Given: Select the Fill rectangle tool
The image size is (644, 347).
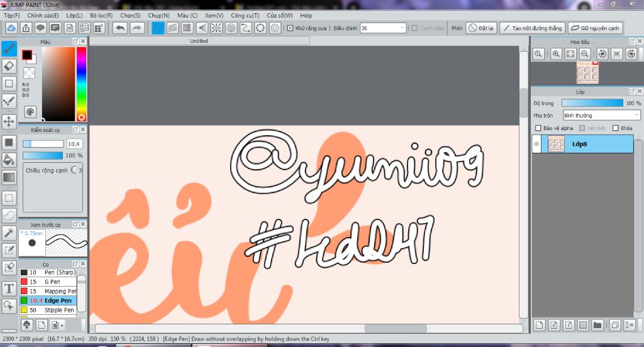Looking at the screenshot, I should (9, 143).
